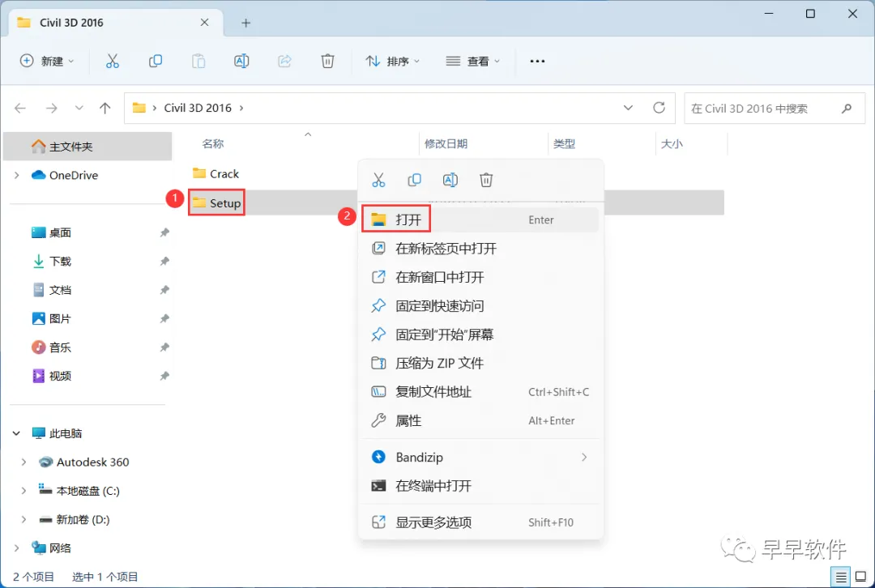The width and height of the screenshot is (875, 588).
Task: Close the Civil 3D 2016 tab
Action: tap(204, 23)
